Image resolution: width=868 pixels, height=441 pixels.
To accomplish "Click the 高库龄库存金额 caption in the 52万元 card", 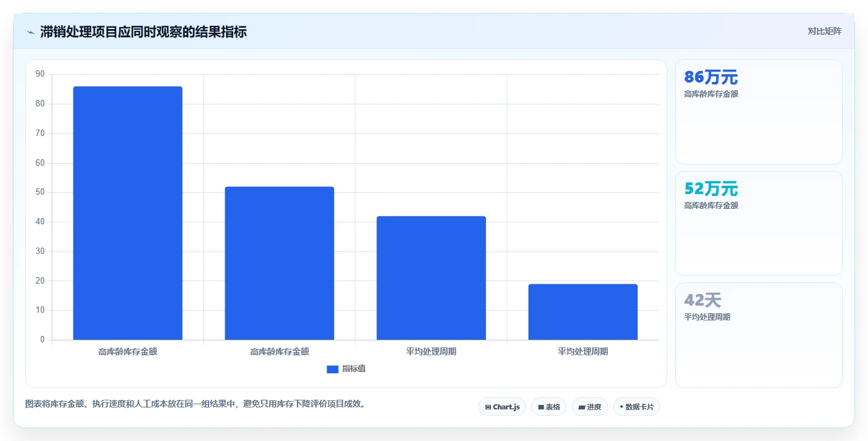I will pyautogui.click(x=711, y=206).
